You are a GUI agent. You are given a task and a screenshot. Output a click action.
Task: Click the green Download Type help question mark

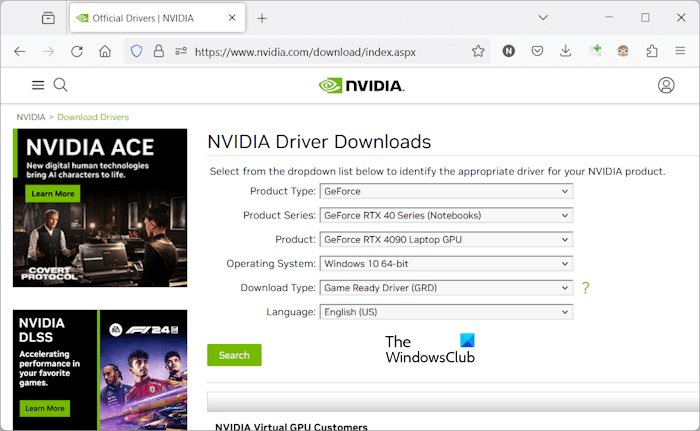pyautogui.click(x=586, y=288)
